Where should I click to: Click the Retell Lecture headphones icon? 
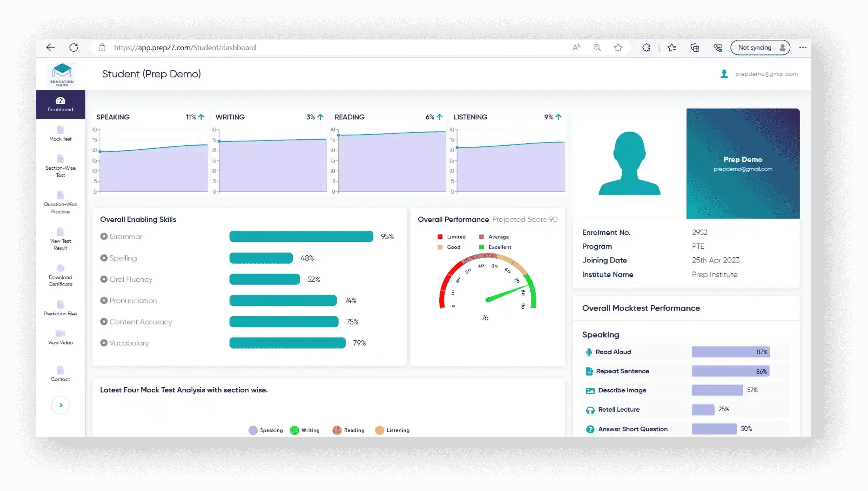[x=590, y=410]
